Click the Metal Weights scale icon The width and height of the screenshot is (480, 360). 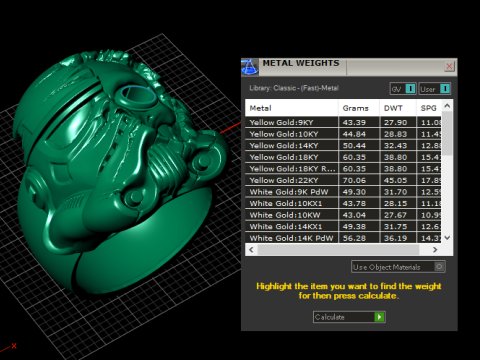coord(250,67)
